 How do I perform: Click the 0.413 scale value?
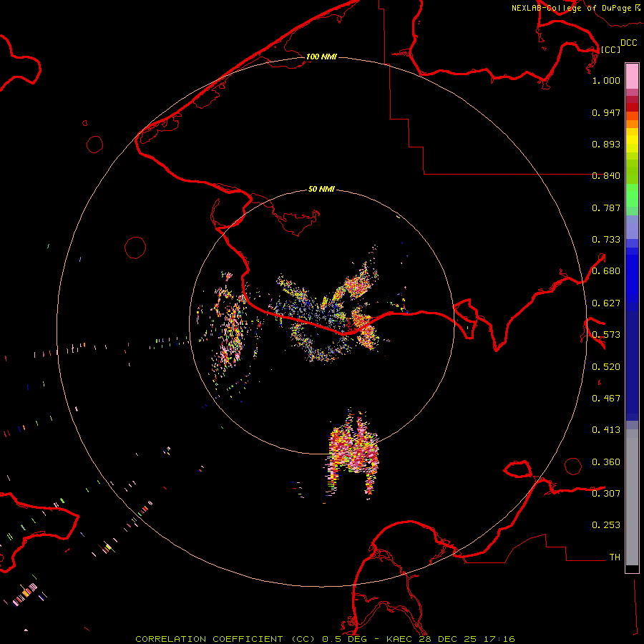pos(606,430)
